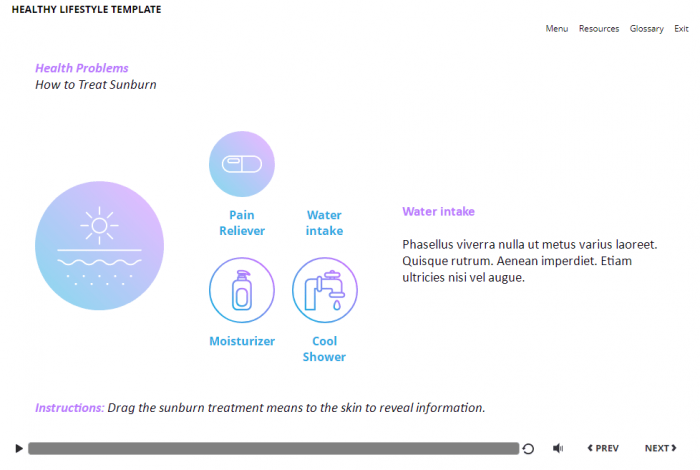Exit the course

[681, 29]
